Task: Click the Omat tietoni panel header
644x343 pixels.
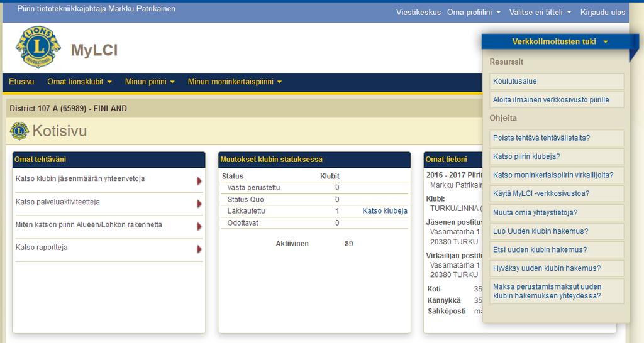Action: coord(453,160)
